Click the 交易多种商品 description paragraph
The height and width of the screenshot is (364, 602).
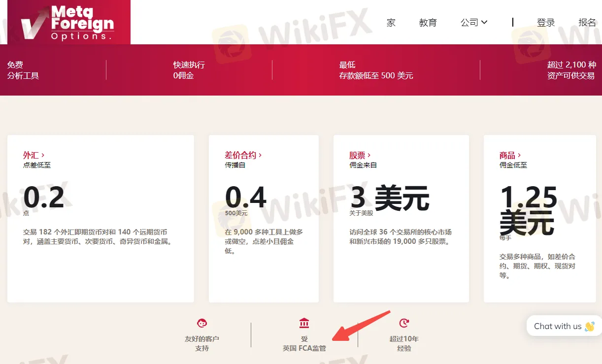pyautogui.click(x=537, y=266)
